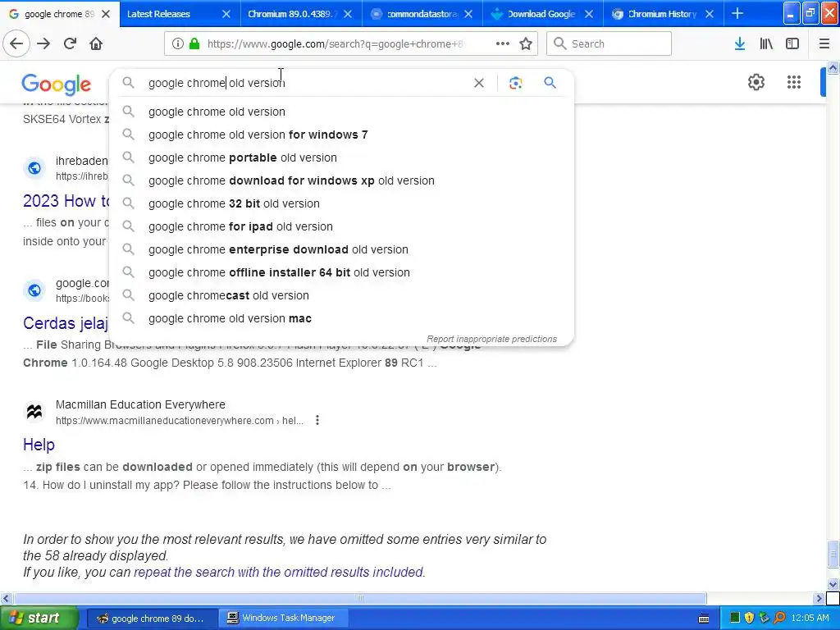This screenshot has height=630, width=840.
Task: Select 'google chrome 32 bit old version'
Action: point(341,203)
